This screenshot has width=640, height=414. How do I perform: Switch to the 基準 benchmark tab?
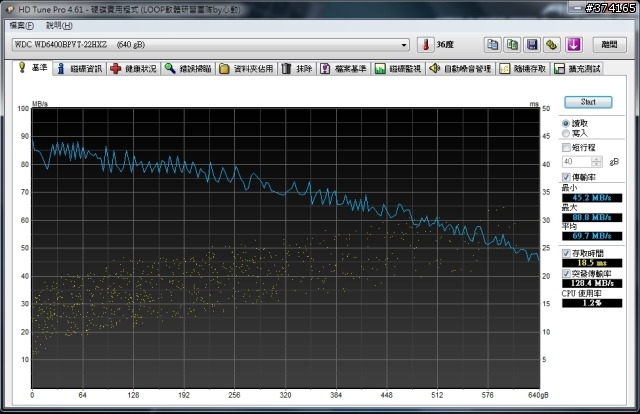coord(33,67)
